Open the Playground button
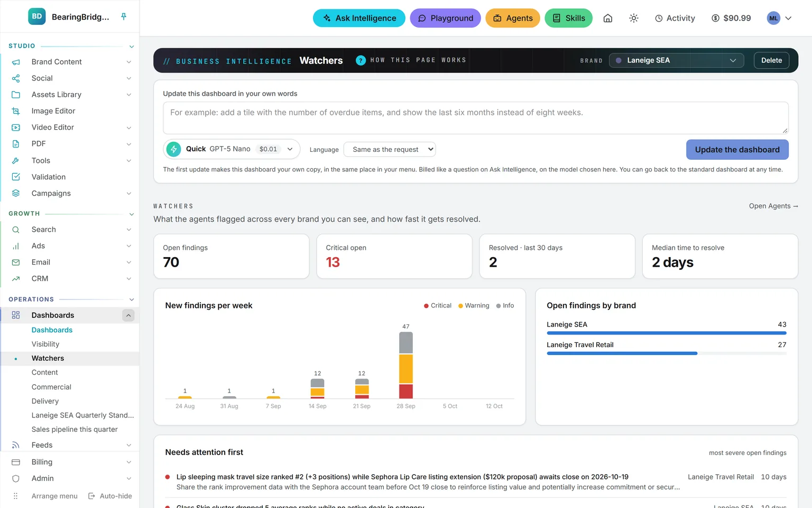The height and width of the screenshot is (508, 812). click(x=445, y=18)
